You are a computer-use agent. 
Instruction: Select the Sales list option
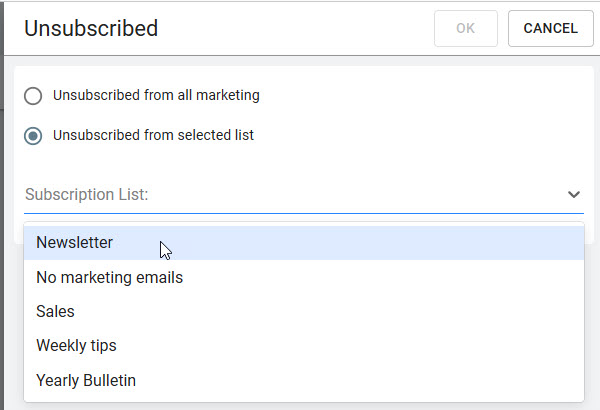click(55, 312)
